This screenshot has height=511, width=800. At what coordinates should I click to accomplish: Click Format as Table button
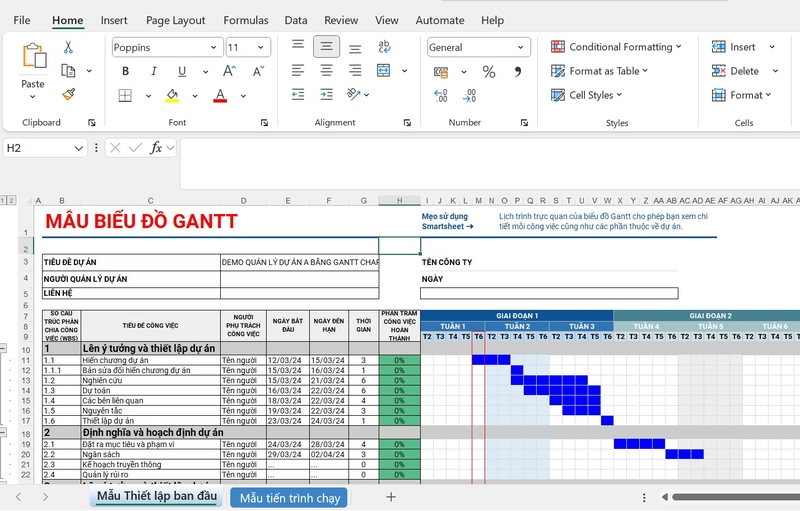click(x=599, y=71)
